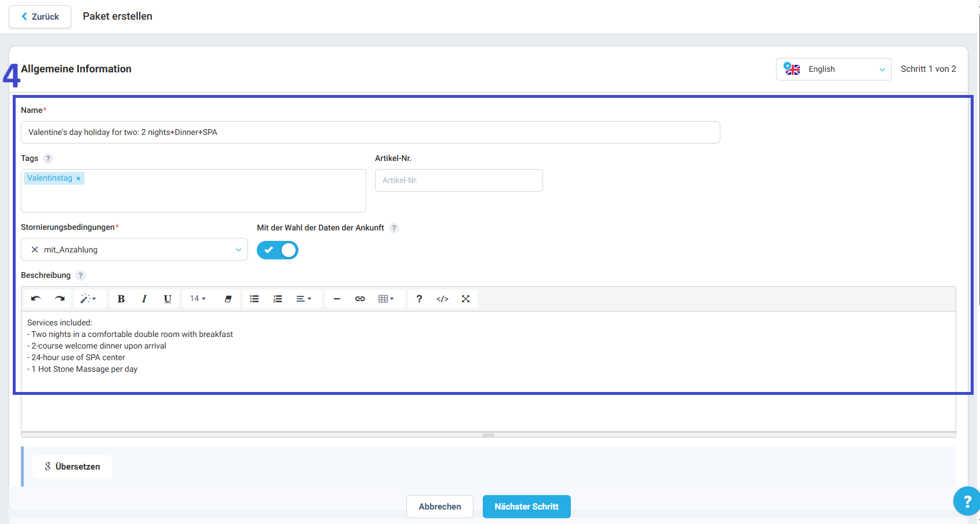Image resolution: width=980 pixels, height=524 pixels.
Task: Click the eraser icon to clear formatting
Action: coord(228,299)
